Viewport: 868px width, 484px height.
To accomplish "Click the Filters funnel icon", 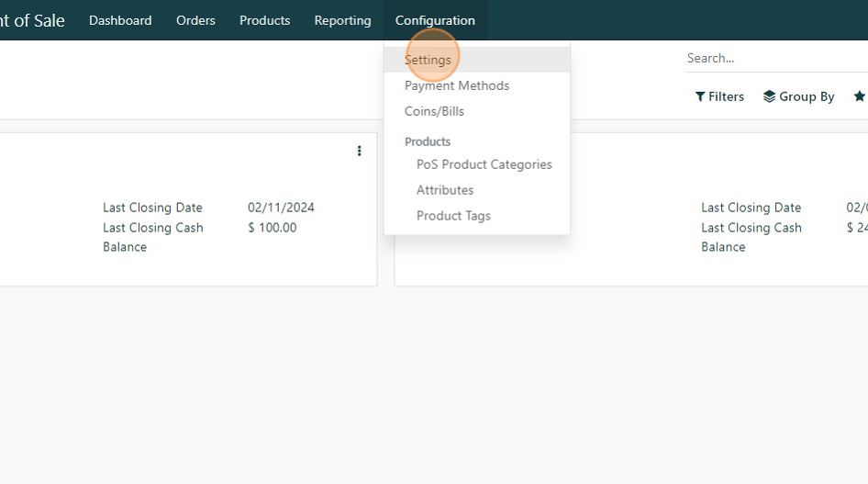I will pos(700,96).
